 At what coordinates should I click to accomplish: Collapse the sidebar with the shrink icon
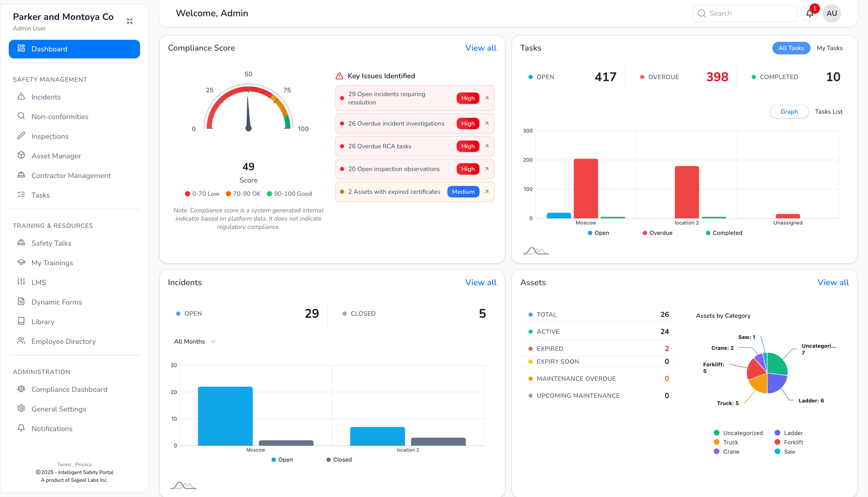point(130,21)
